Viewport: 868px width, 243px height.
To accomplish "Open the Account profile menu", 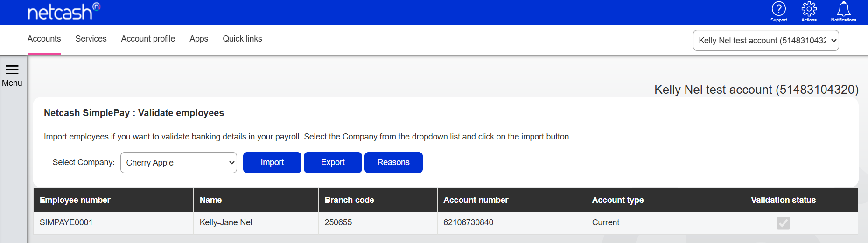I will click(x=148, y=39).
